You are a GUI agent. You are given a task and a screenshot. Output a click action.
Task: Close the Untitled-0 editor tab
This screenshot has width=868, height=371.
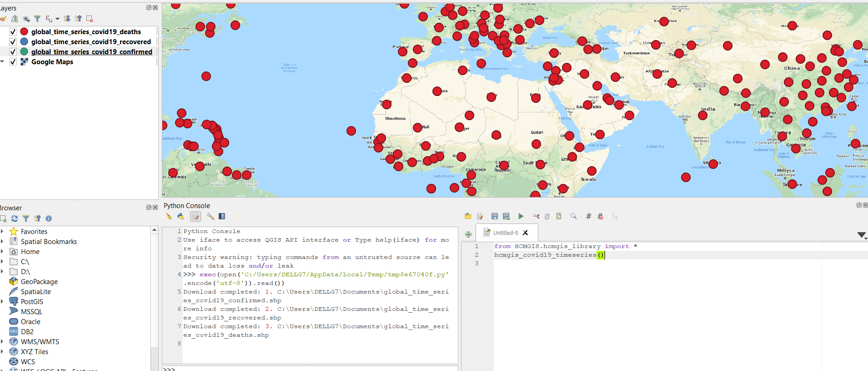click(x=526, y=233)
